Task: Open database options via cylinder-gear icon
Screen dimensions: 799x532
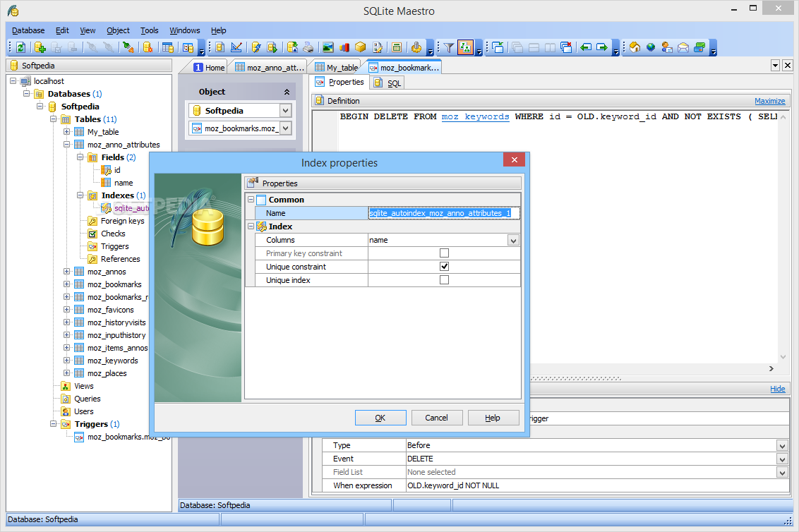Action: click(x=148, y=47)
